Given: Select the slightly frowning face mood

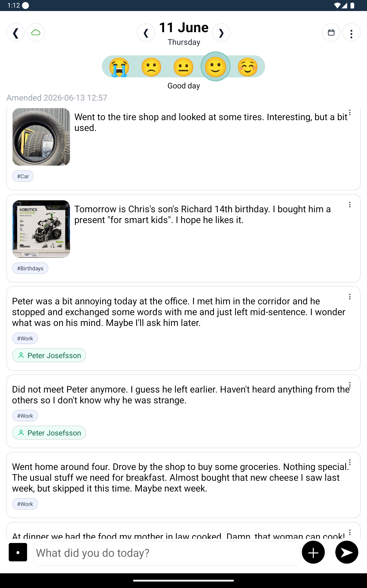Looking at the screenshot, I should tap(151, 67).
